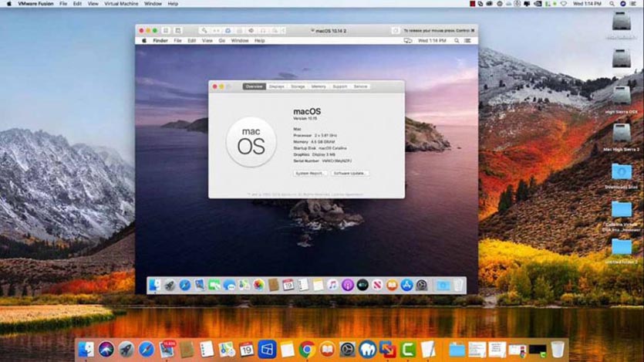Image resolution: width=644 pixels, height=362 pixels.
Task: Open the guest Spotlight search icon
Action: tap(457, 41)
